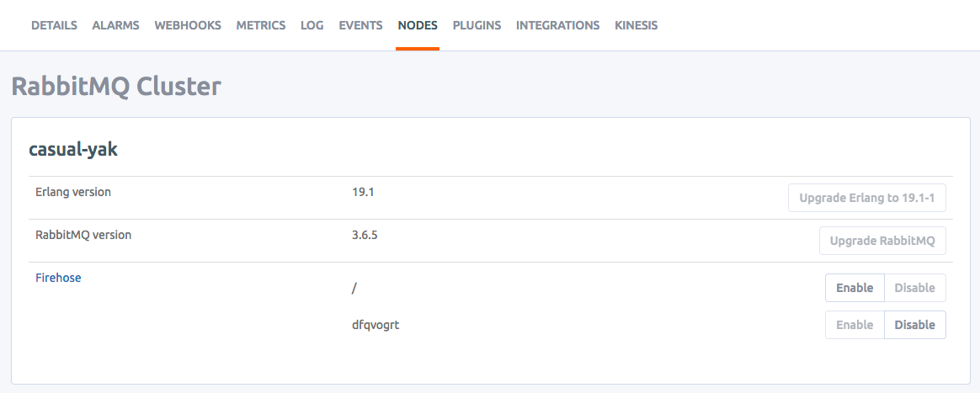Go to the Webhooks tab
Image resolution: width=980 pixels, height=393 pixels.
(x=188, y=25)
